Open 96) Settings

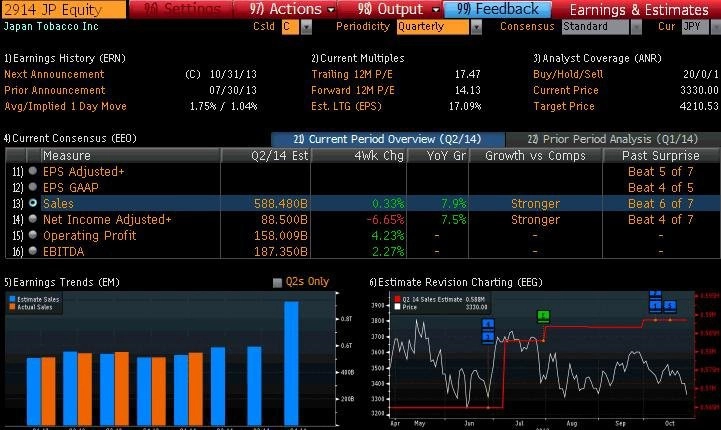[x=182, y=9]
